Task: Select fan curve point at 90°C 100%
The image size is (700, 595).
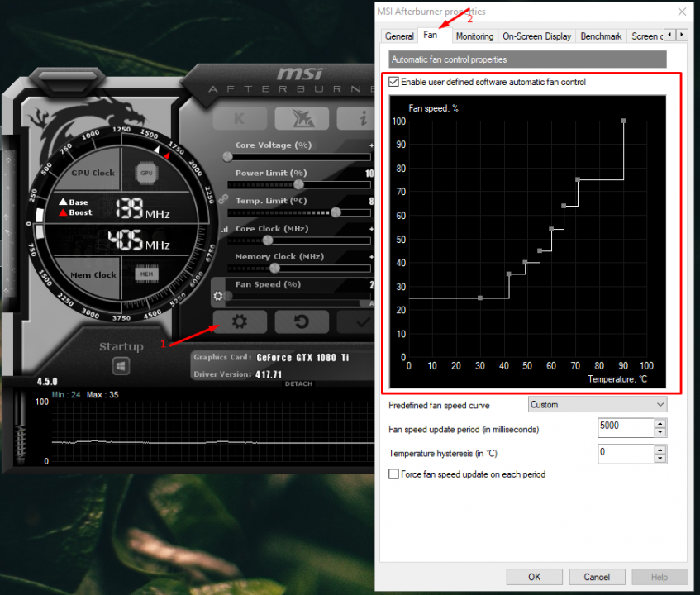Action: coord(623,121)
